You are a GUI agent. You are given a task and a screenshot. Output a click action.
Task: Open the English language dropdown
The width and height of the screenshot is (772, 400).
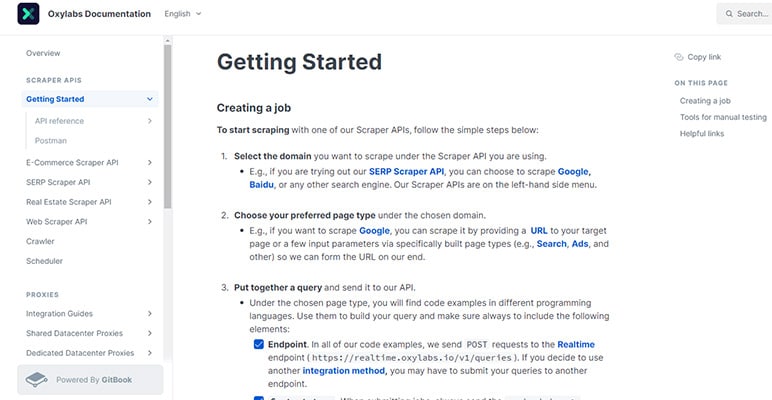182,14
